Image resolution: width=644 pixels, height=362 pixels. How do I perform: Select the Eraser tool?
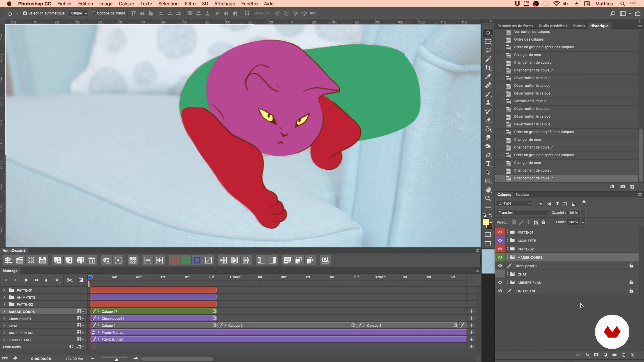tap(488, 120)
